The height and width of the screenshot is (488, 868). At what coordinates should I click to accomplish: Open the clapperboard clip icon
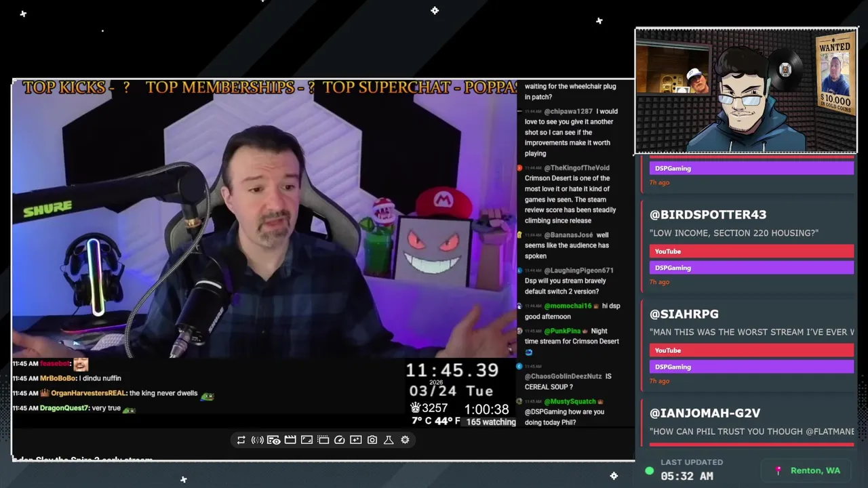tap(290, 440)
